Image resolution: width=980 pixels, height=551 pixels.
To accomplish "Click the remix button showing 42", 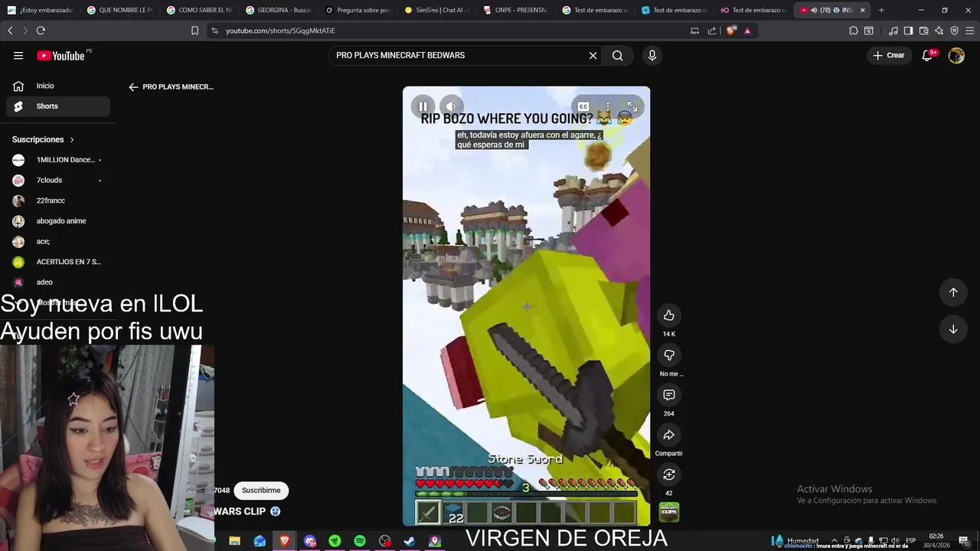I will tap(668, 474).
